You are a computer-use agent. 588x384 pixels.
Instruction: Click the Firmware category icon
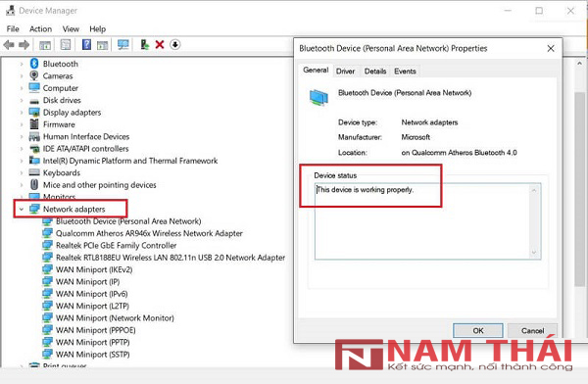click(34, 124)
